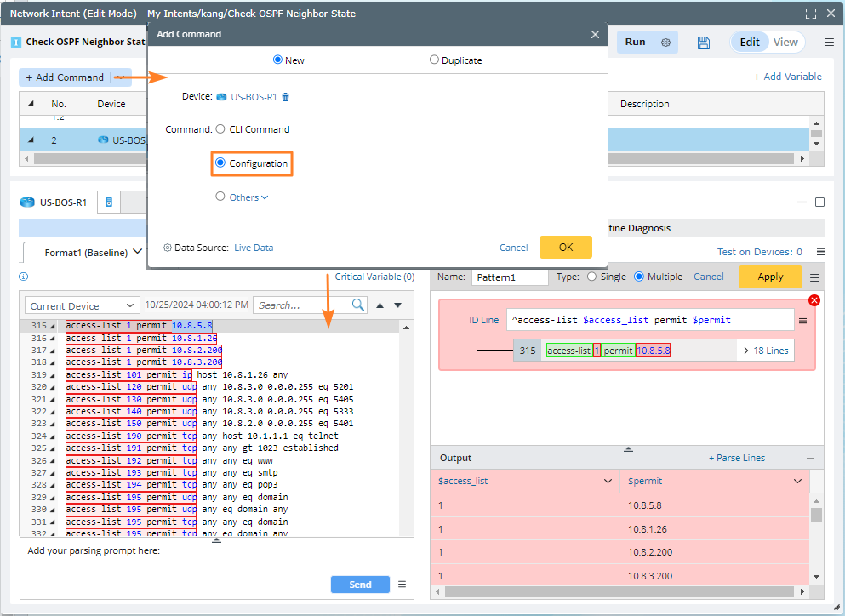Screen dimensions: 845x616
Task: Open the Format1 (Baseline) tab
Action: [86, 252]
